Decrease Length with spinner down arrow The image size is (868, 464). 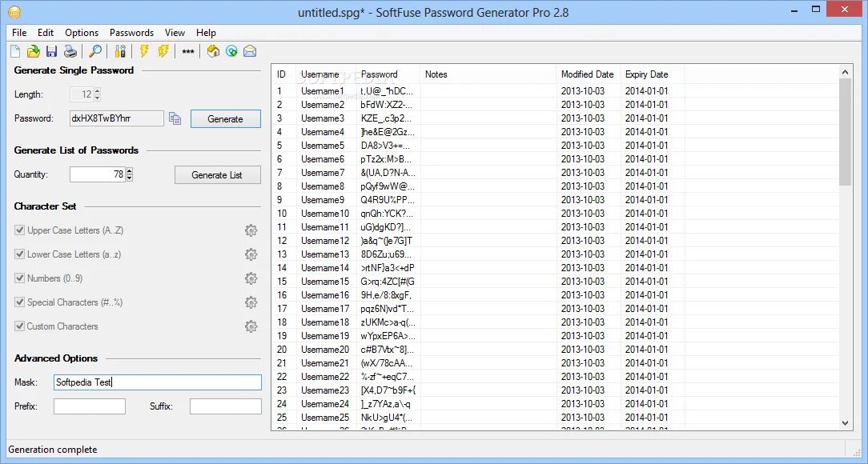click(x=98, y=98)
